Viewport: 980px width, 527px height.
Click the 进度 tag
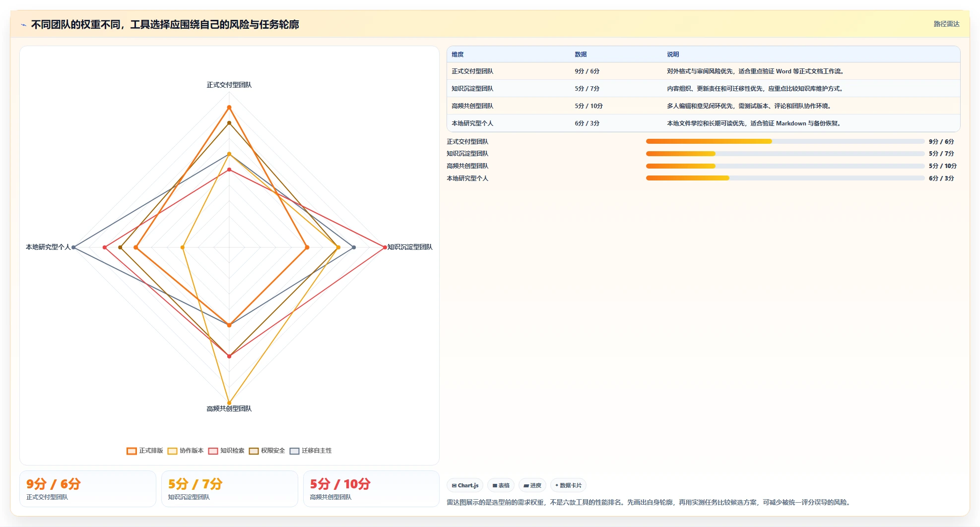532,485
